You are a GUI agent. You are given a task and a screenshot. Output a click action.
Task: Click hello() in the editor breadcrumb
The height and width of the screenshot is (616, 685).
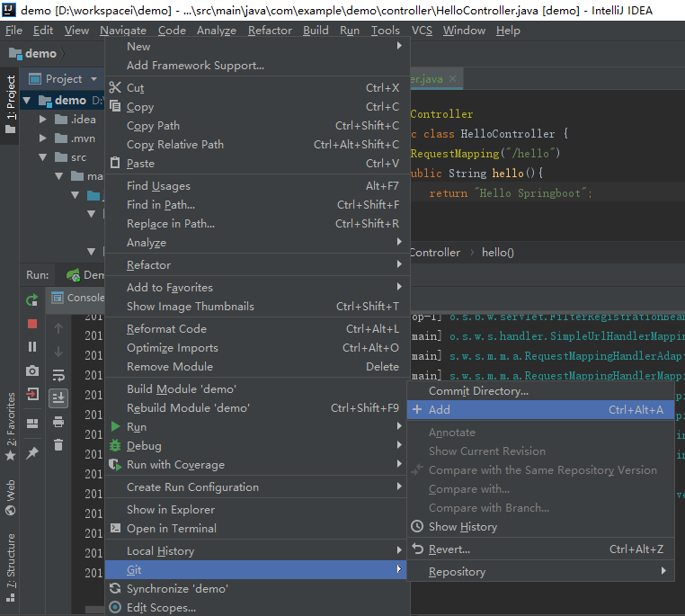click(498, 253)
